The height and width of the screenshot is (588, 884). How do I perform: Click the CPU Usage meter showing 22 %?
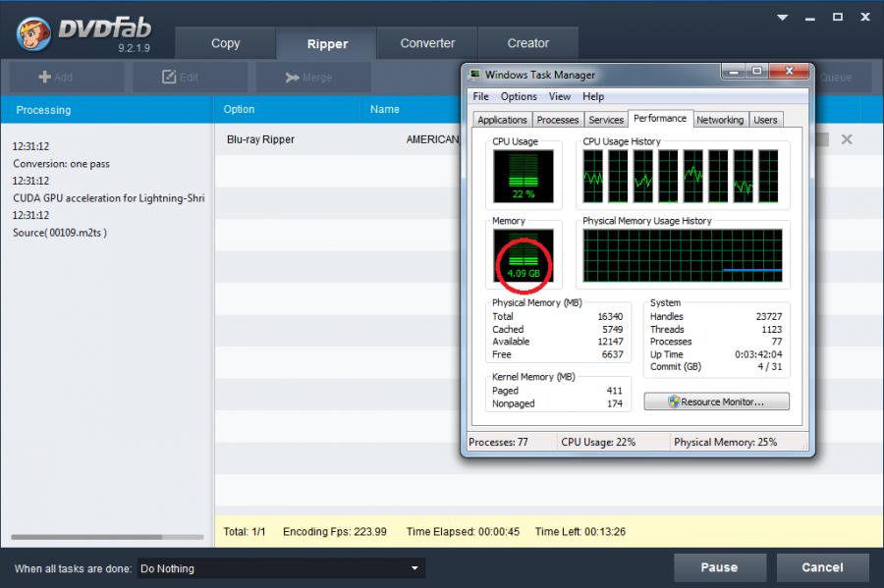tap(524, 177)
